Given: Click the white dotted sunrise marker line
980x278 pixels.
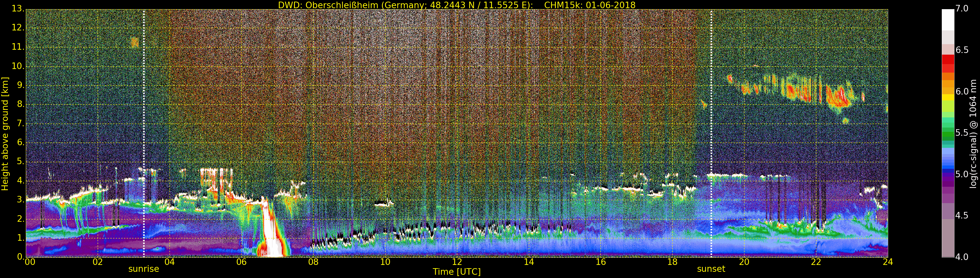Looking at the screenshot, I should click(x=144, y=133).
